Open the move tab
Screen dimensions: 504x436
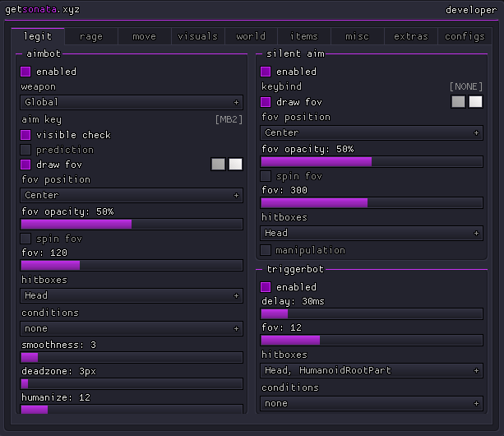(145, 36)
